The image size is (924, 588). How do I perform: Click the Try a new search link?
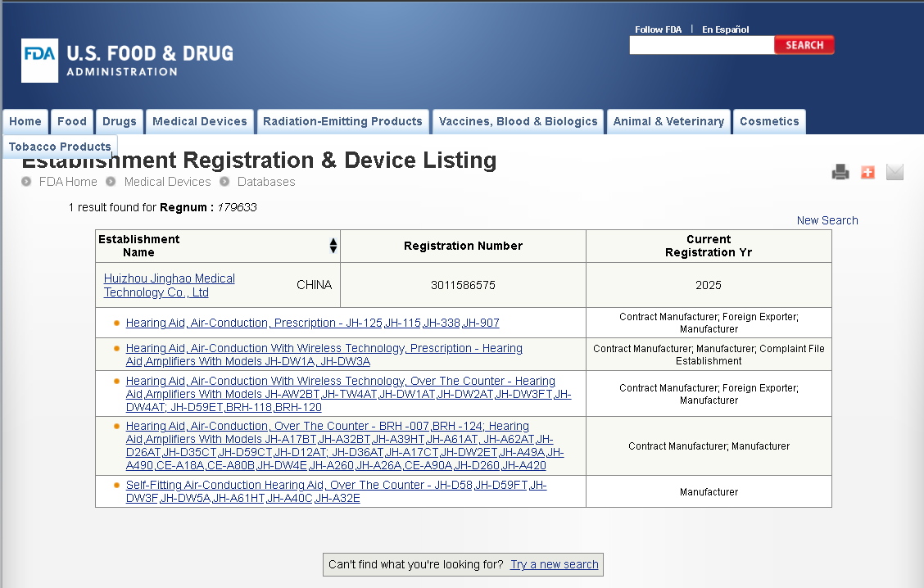pyautogui.click(x=554, y=564)
